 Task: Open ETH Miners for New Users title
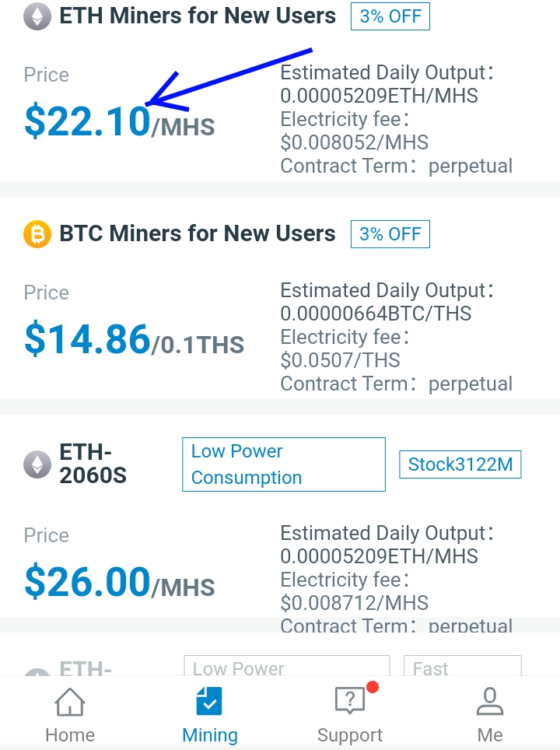[x=198, y=16]
